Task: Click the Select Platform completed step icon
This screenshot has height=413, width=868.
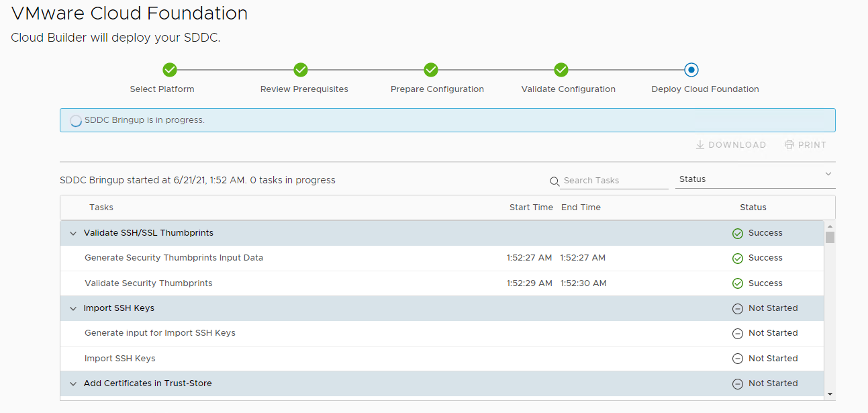Action: [x=170, y=70]
